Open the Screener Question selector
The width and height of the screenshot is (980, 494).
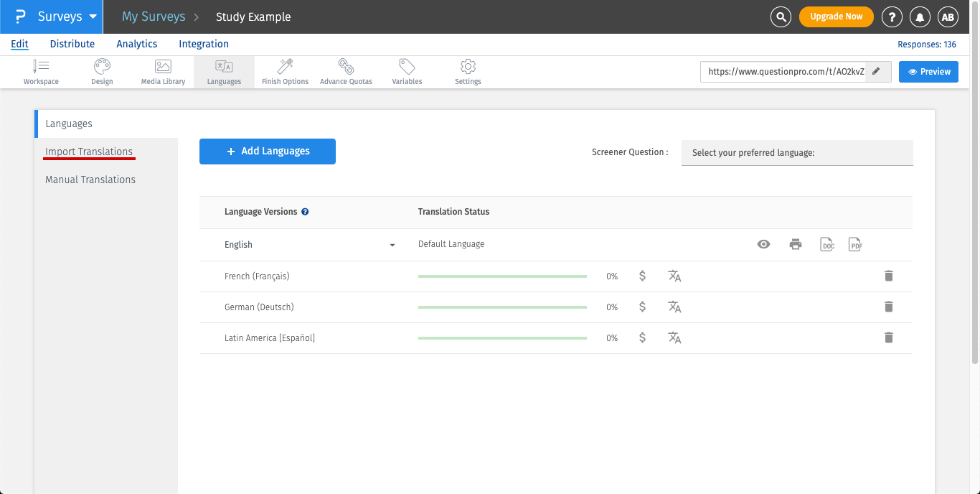[796, 152]
